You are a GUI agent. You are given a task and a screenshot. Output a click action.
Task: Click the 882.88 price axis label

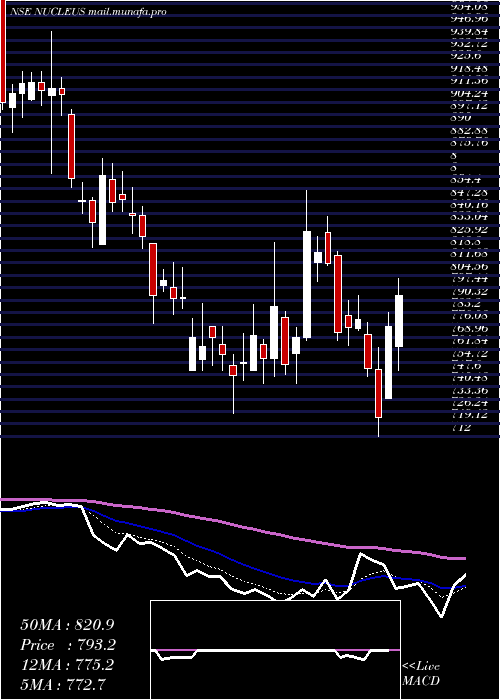pyautogui.click(x=471, y=131)
